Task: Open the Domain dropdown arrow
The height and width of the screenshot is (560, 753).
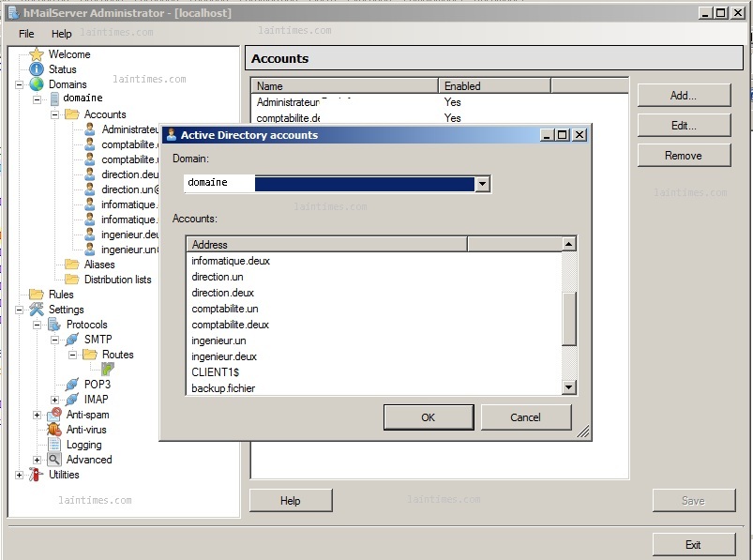Action: coord(482,184)
